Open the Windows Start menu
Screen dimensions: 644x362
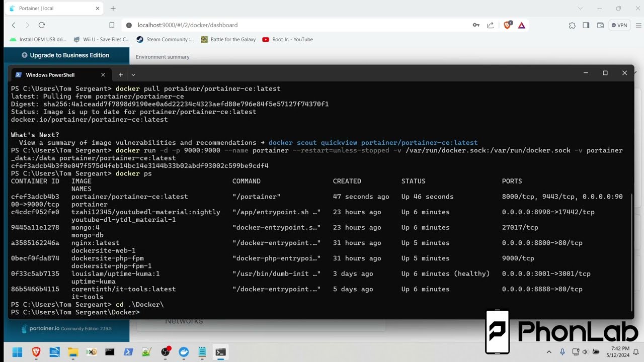pos(17,352)
